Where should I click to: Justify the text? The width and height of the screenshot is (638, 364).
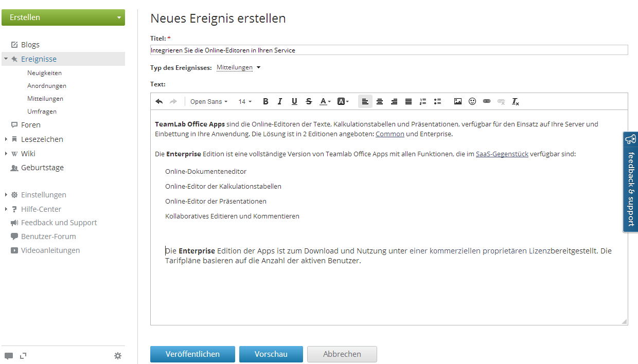[409, 101]
